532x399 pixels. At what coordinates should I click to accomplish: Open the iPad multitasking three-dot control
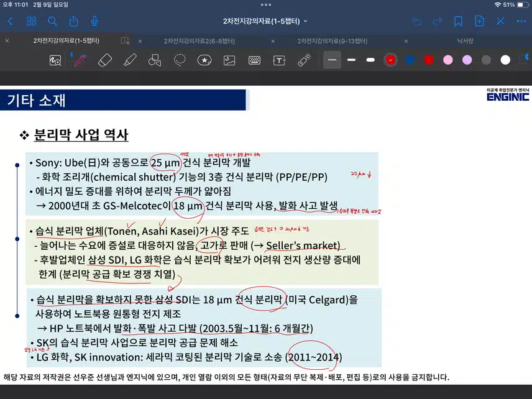(x=266, y=5)
